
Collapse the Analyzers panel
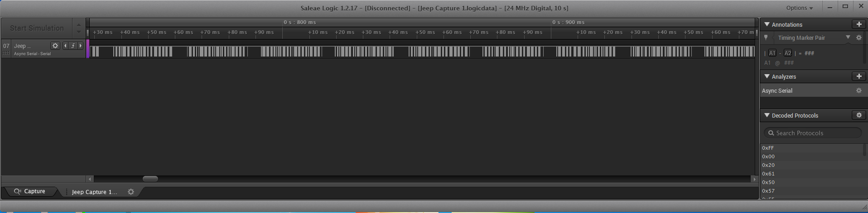[767, 76]
